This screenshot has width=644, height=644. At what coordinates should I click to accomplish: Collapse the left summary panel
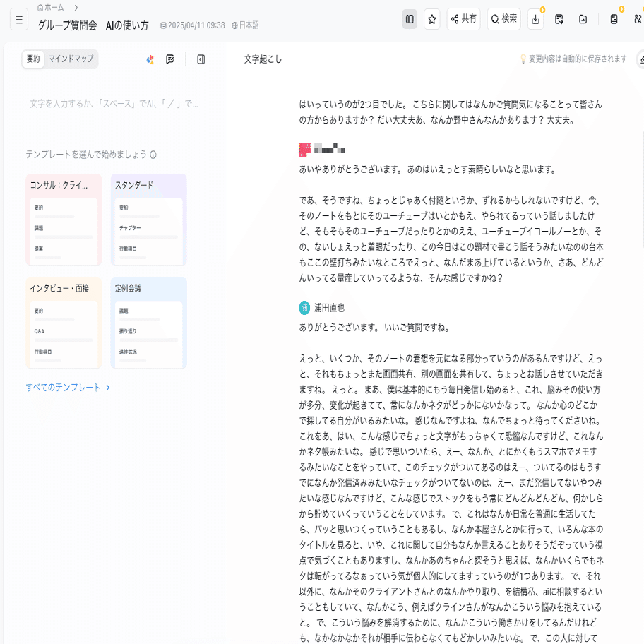(200, 59)
